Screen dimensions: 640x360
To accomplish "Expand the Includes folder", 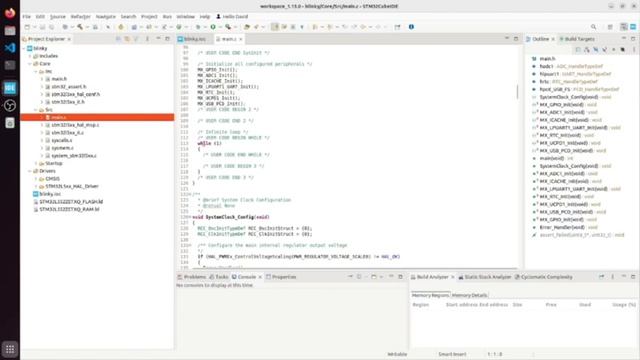I will [x=30, y=56].
